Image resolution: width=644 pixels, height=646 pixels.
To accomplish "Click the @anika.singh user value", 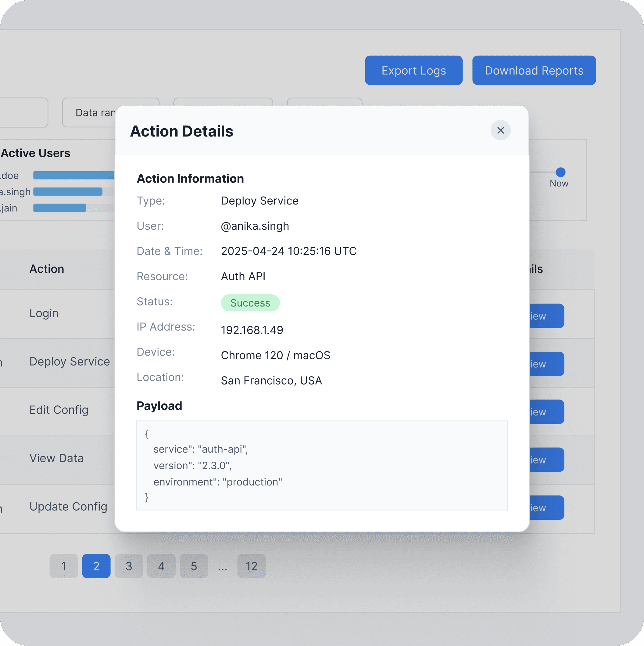I will click(255, 226).
